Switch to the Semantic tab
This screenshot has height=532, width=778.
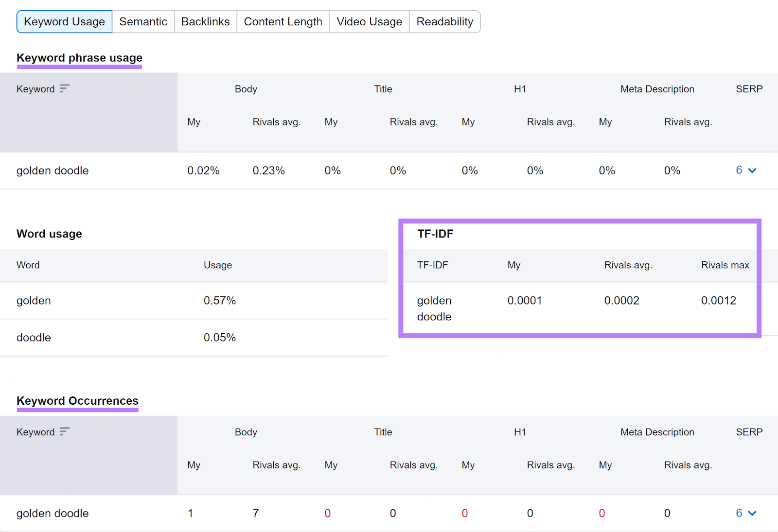coord(143,21)
